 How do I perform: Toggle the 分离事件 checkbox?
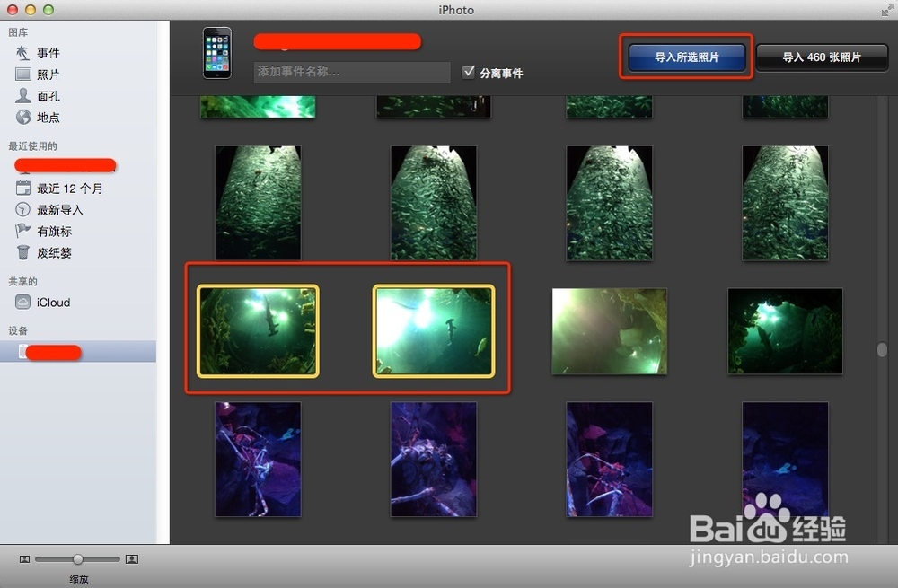[x=469, y=73]
